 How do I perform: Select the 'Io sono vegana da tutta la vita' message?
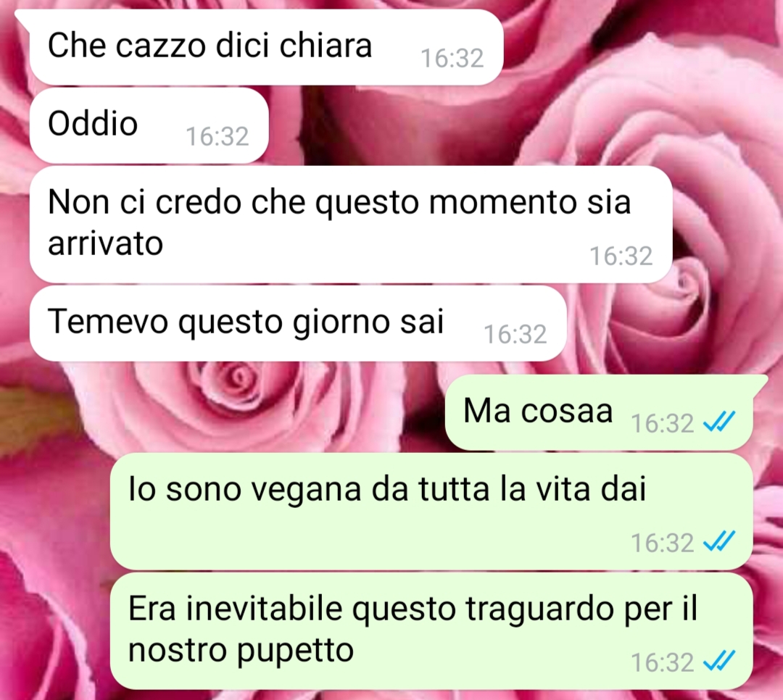tap(431, 511)
